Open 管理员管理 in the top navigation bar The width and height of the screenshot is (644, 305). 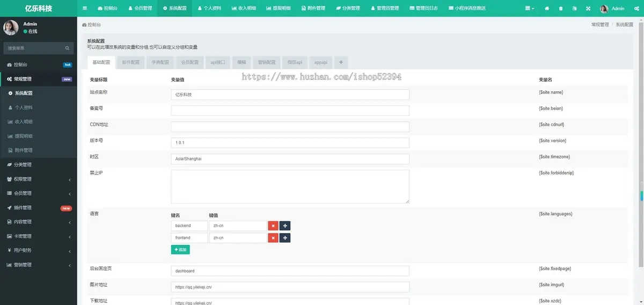[385, 8]
